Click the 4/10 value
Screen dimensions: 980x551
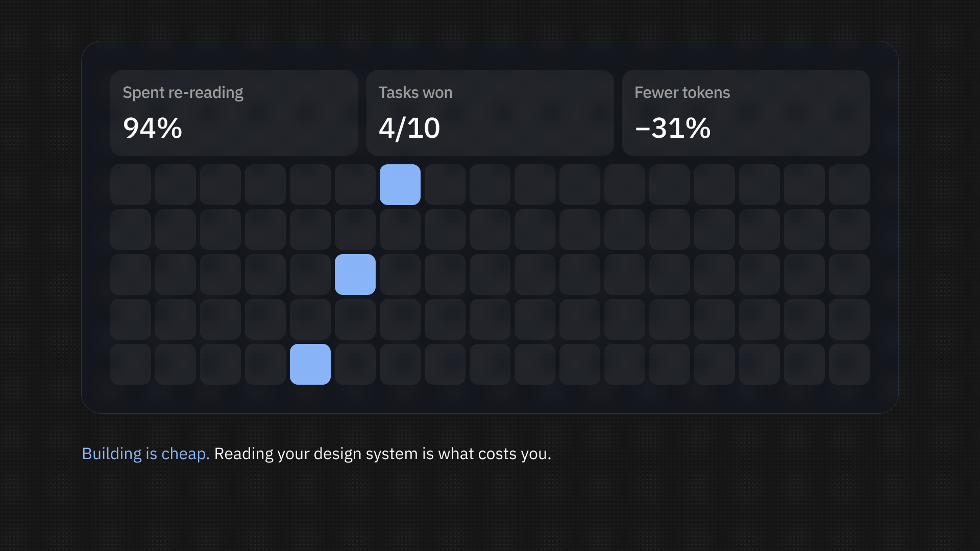pyautogui.click(x=409, y=128)
